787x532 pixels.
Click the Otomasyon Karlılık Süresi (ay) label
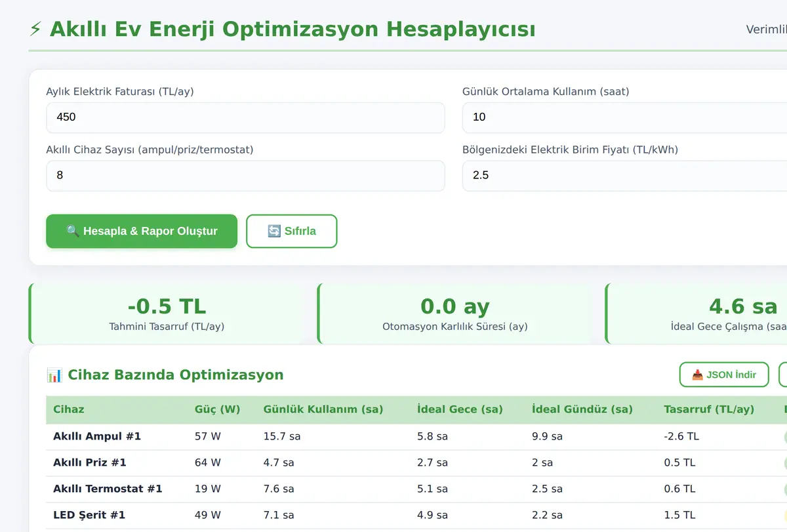click(455, 326)
